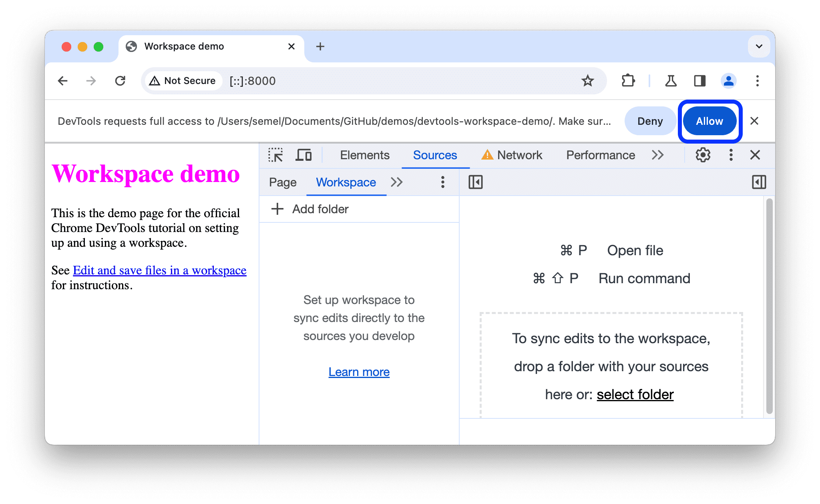
Task: Click the inspect element icon
Action: click(x=276, y=155)
